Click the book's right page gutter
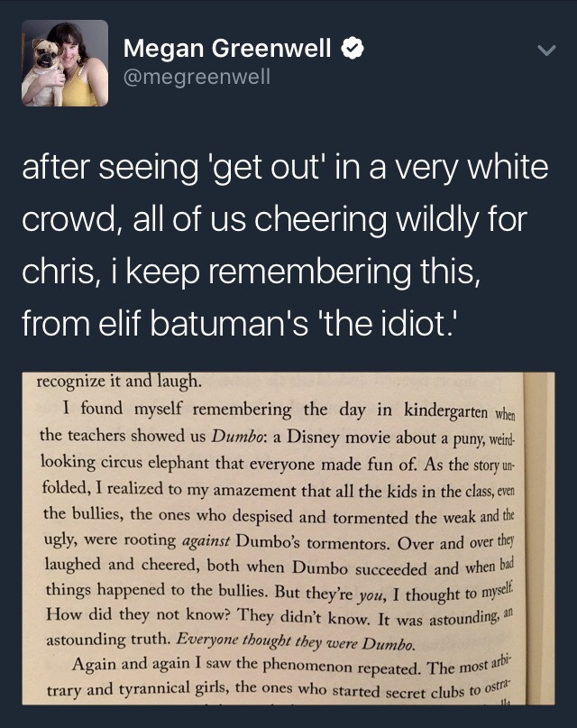 [x=539, y=539]
